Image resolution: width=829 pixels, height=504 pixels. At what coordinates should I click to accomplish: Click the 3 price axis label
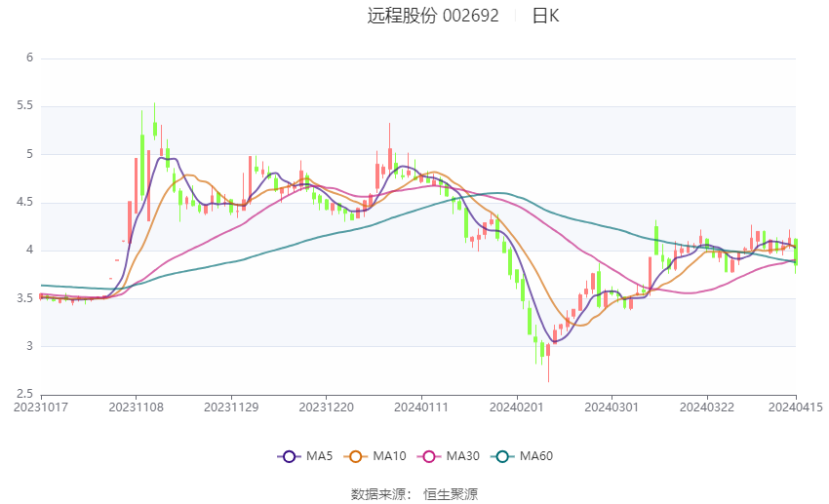[29, 346]
